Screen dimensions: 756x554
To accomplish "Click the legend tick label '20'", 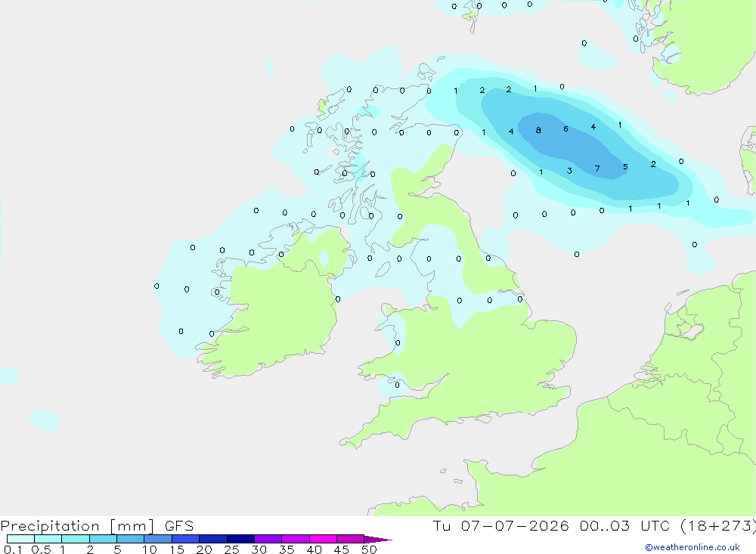I will coord(204,549).
